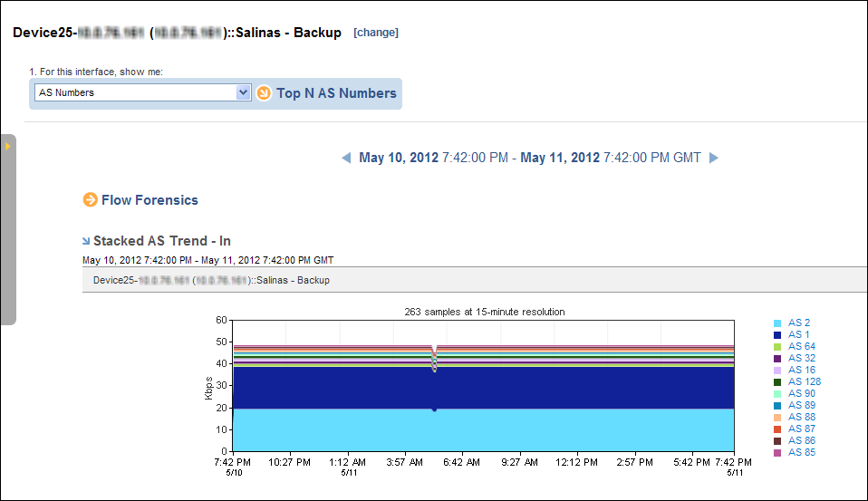Click the change interface link
Image resolution: width=868 pixels, height=501 pixels.
click(x=376, y=33)
